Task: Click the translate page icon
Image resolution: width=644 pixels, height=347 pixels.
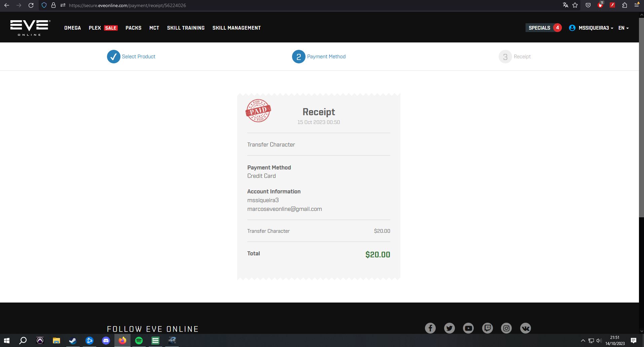Action: 565,5
